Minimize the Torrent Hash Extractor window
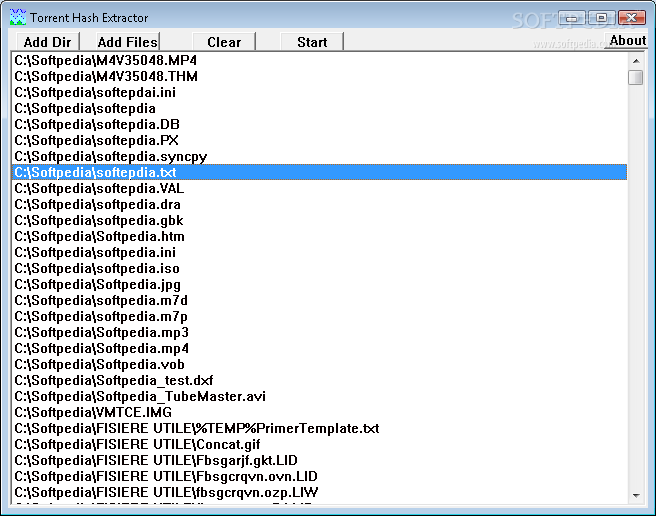The width and height of the screenshot is (656, 516). 571,18
